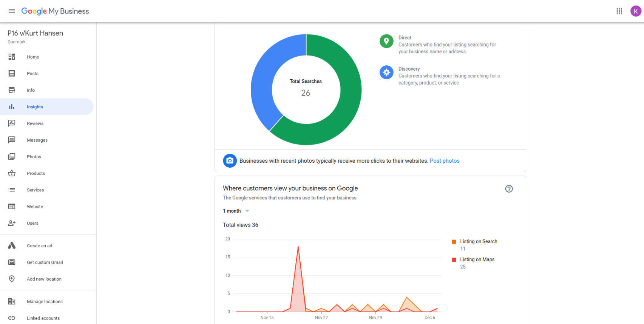644x324 pixels.
Task: Click the Total views 36 text
Action: click(x=241, y=225)
